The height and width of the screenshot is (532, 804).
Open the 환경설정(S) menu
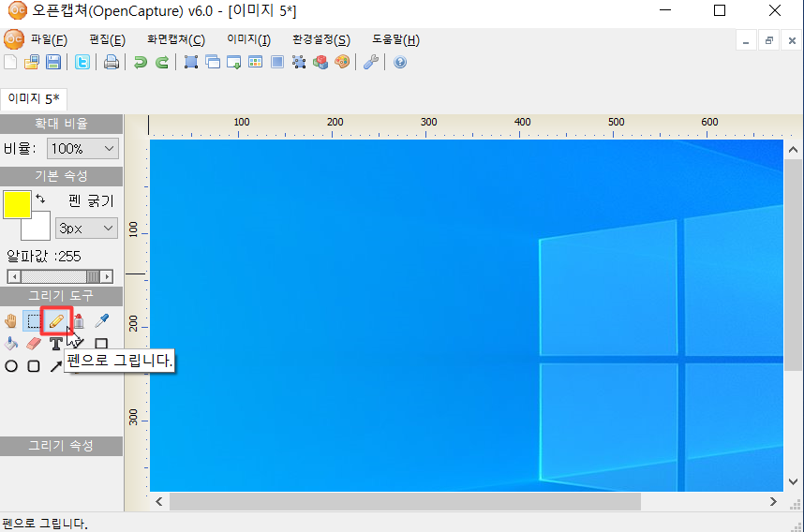pyautogui.click(x=321, y=40)
